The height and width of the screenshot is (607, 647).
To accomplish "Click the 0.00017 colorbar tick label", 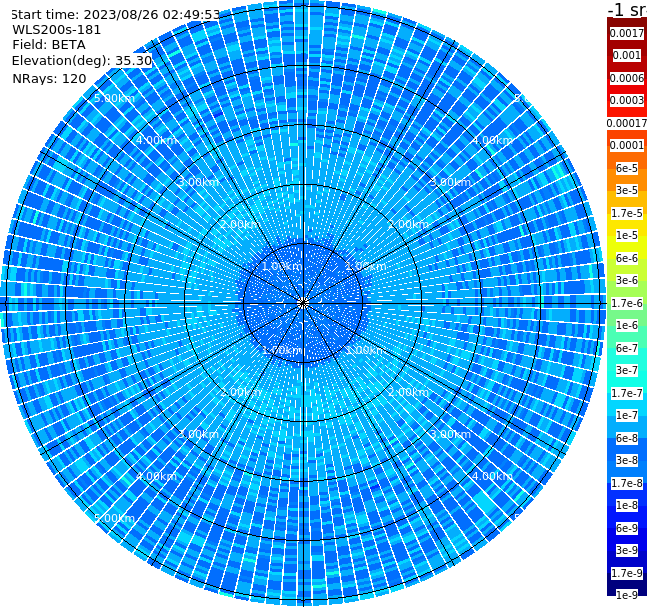I will pos(627,123).
